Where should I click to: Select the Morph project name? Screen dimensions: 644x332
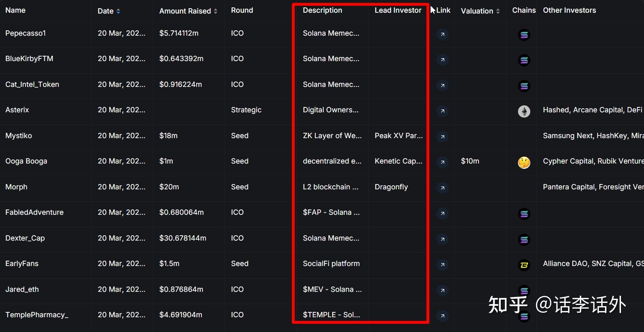point(16,187)
